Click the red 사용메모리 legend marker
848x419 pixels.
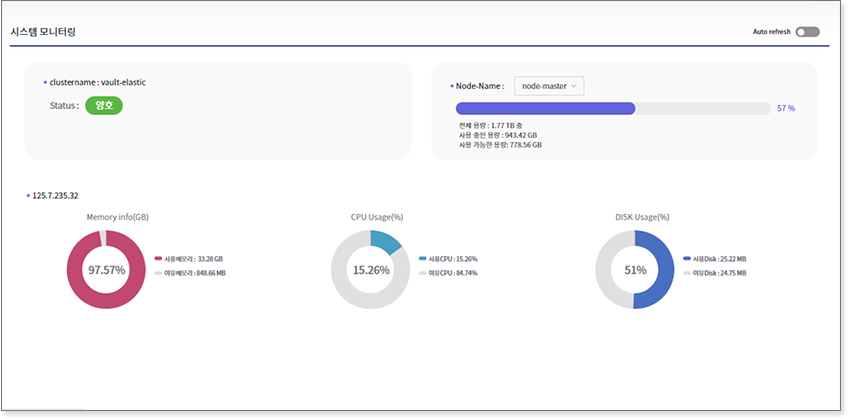158,258
